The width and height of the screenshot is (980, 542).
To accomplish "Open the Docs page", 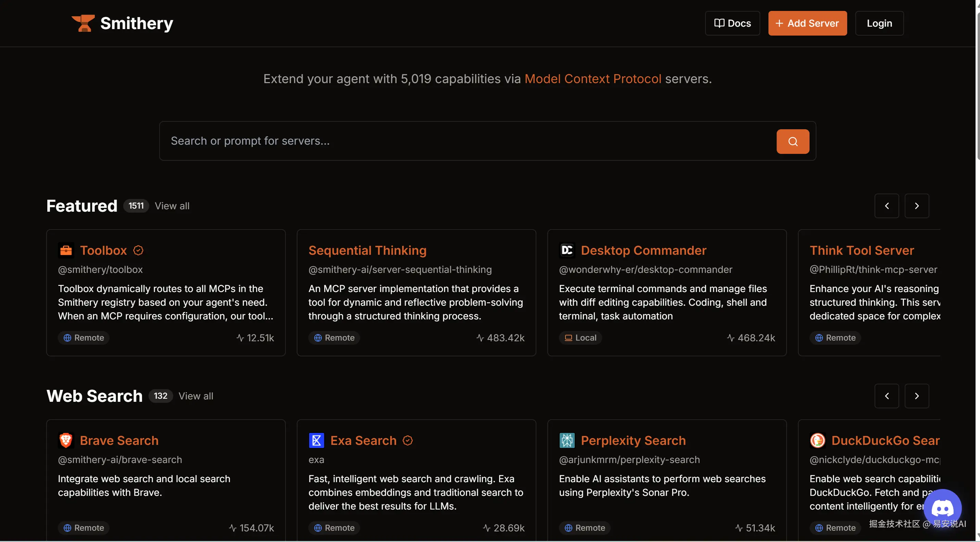I will click(732, 23).
